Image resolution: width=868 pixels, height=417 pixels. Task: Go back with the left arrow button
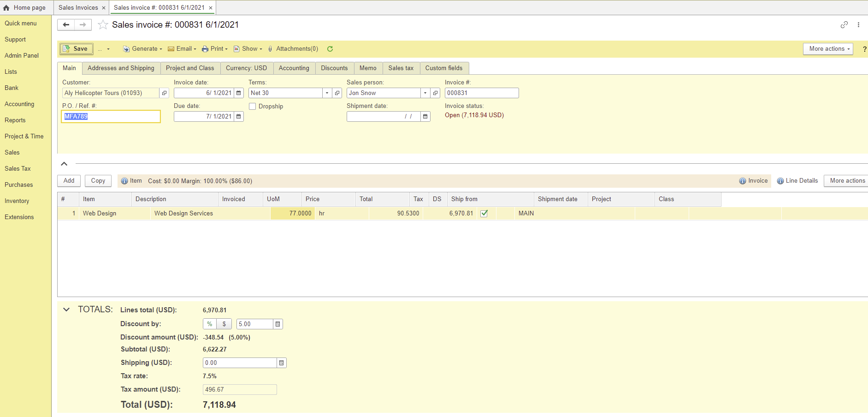[x=66, y=25]
